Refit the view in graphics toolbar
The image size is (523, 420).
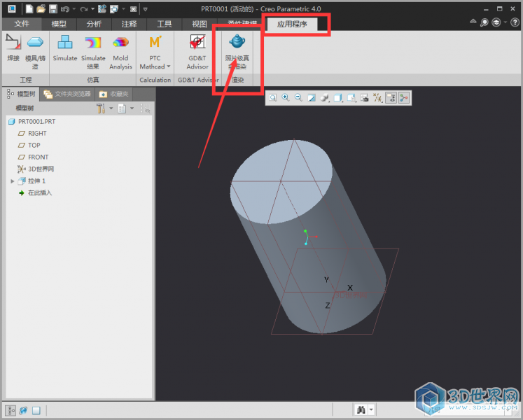273,98
